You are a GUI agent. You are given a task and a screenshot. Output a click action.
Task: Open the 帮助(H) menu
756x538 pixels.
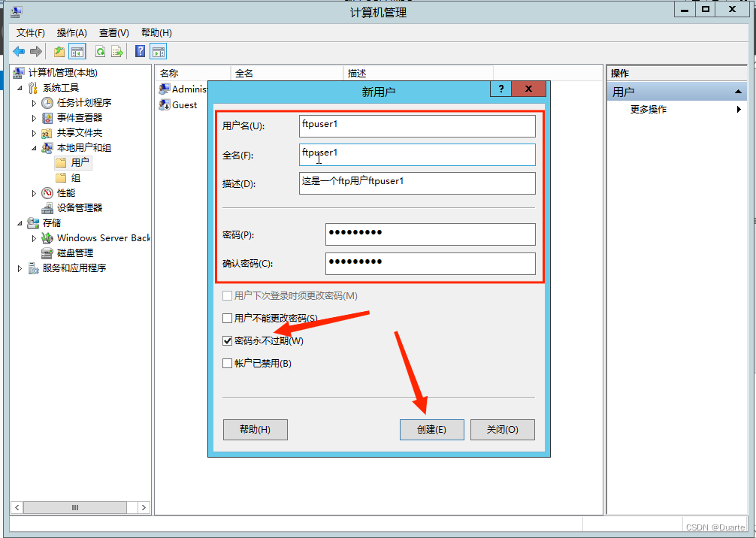pos(156,33)
